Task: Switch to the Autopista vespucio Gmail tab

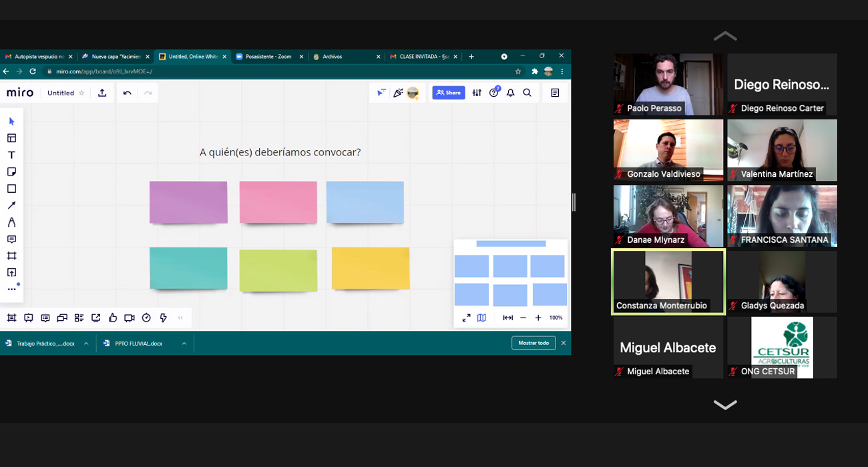Action: tap(38, 57)
